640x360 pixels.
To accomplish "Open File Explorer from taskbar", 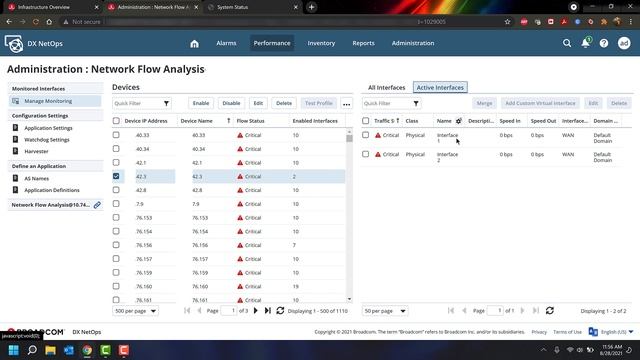I will [x=50, y=350].
